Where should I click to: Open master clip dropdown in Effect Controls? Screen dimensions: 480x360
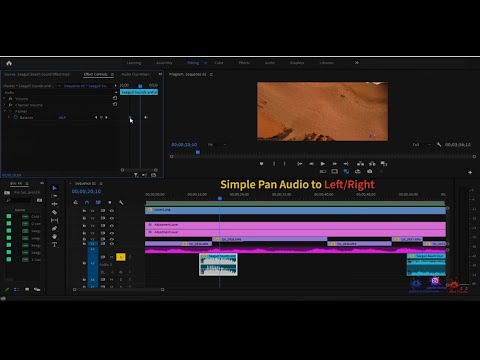pos(59,86)
